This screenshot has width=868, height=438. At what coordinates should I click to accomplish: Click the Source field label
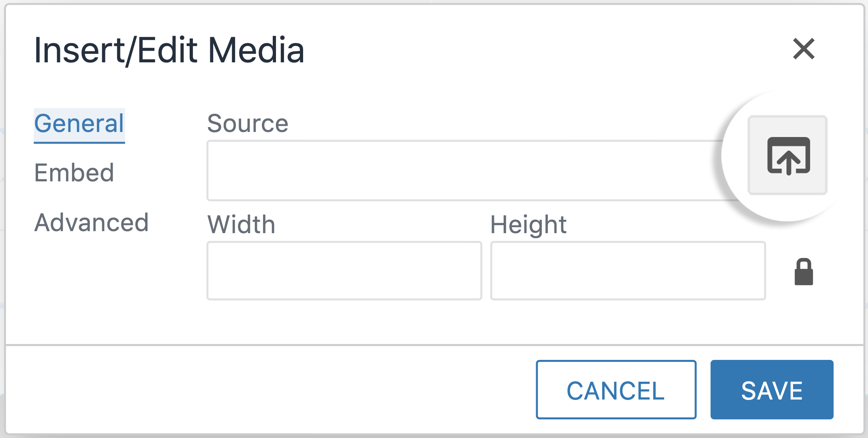(248, 123)
